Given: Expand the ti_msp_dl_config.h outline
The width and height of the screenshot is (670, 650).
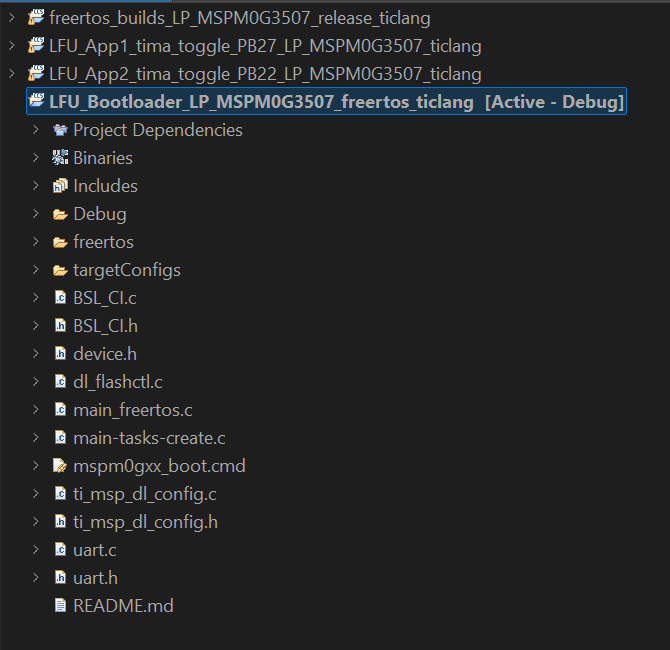Looking at the screenshot, I should coord(36,521).
